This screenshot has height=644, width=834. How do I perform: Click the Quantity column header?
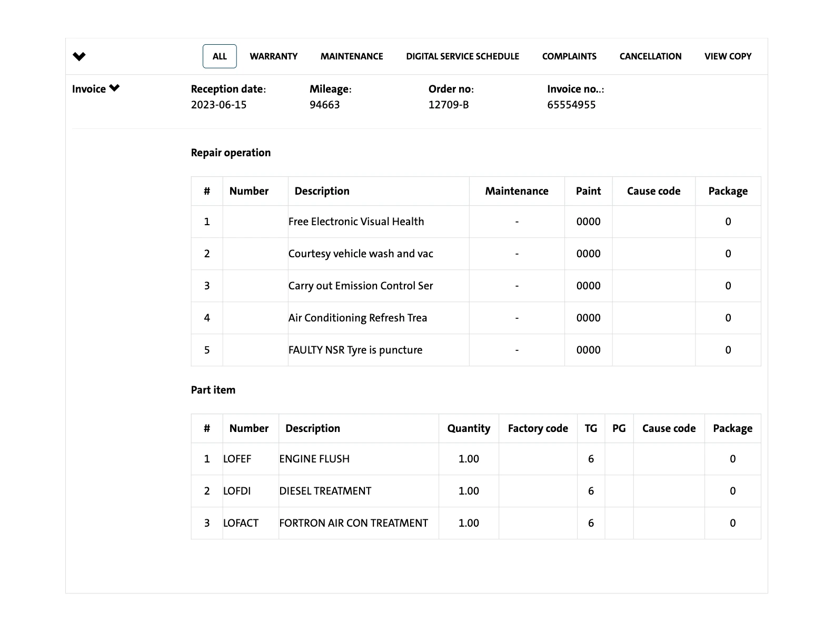pyautogui.click(x=469, y=428)
